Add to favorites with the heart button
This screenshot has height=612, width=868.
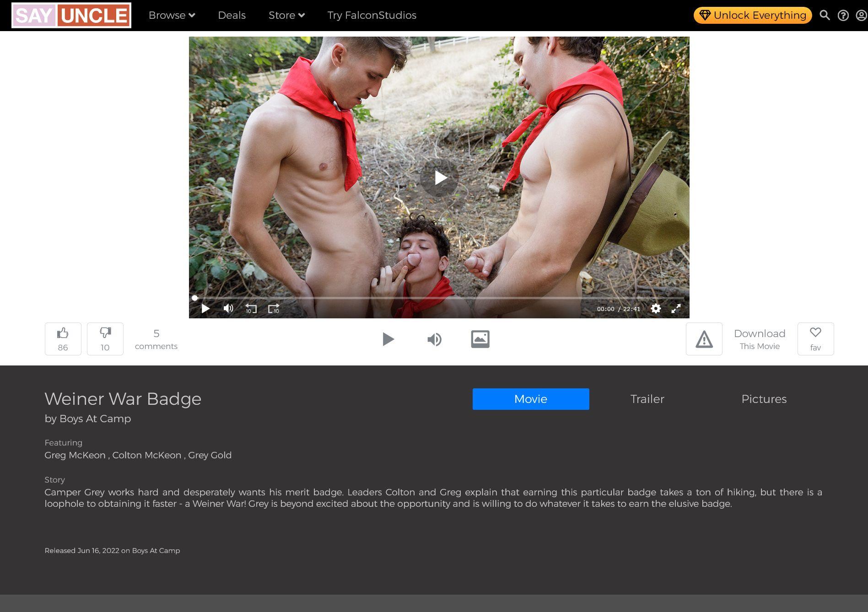(815, 338)
